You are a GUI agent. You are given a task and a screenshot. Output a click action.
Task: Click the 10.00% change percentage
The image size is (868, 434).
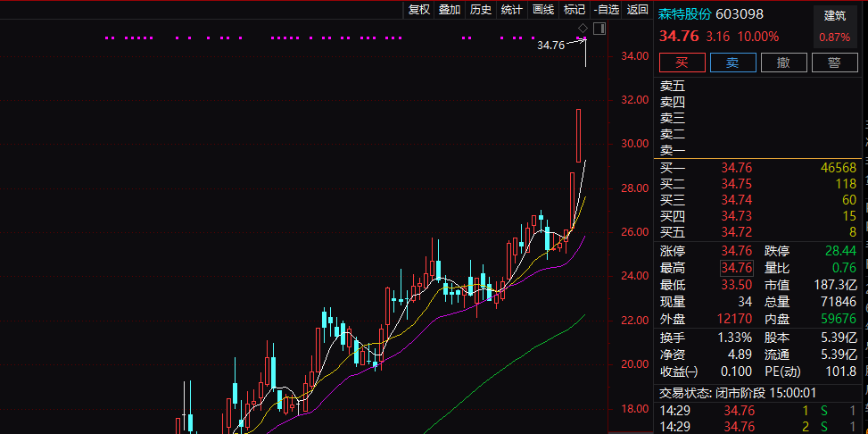pos(758,37)
